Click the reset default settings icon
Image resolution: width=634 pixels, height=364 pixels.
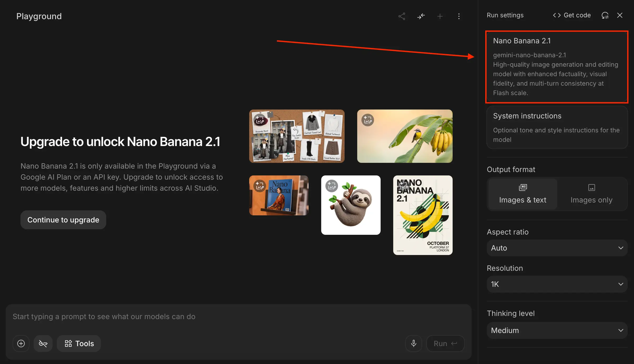click(x=605, y=15)
